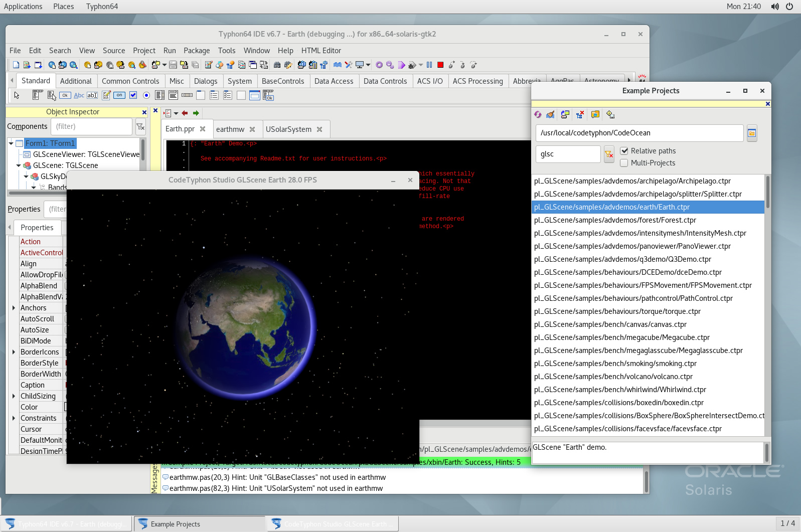Select Q3Demo.ctpr example project

coord(648,259)
